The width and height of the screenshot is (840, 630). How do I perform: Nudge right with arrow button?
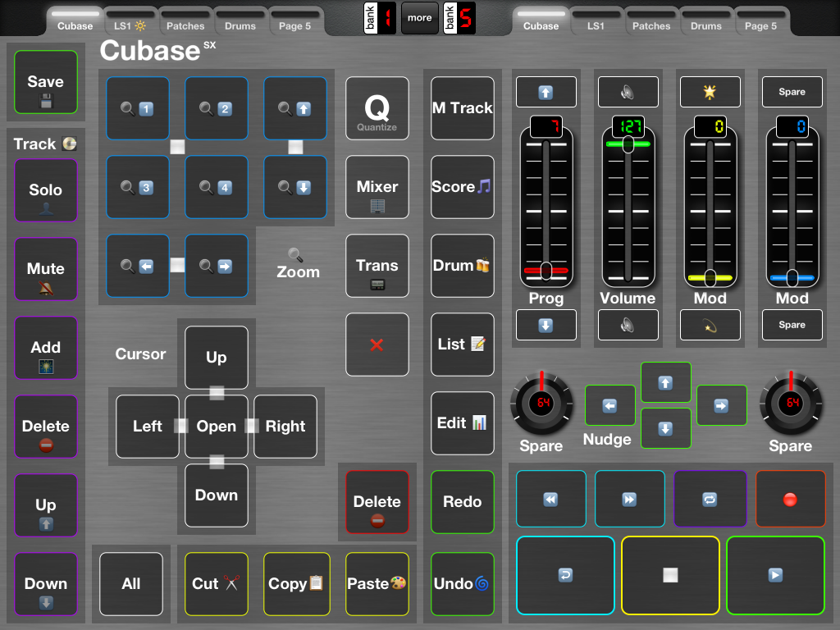click(722, 405)
